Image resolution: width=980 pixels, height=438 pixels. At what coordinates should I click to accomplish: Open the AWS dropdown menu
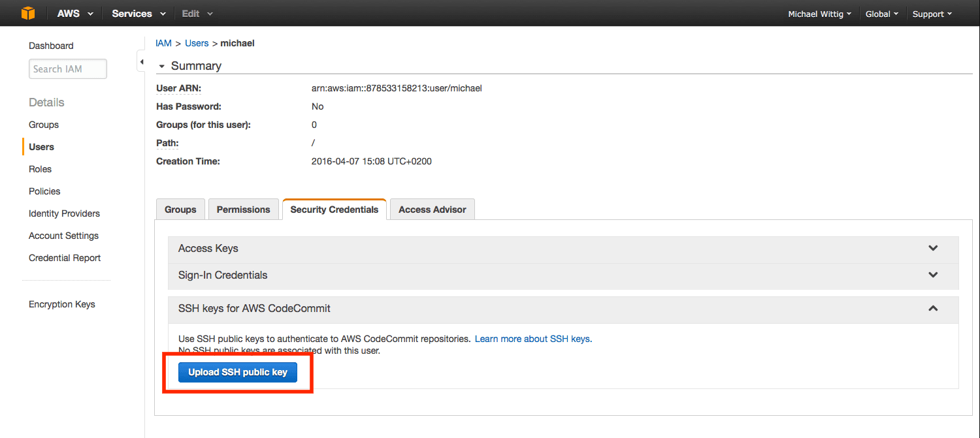tap(75, 14)
